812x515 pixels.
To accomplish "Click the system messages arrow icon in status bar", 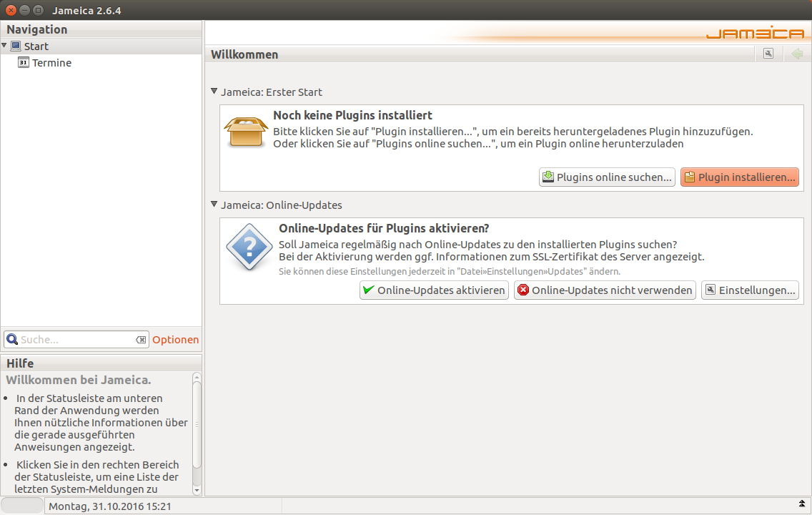I will tap(802, 504).
